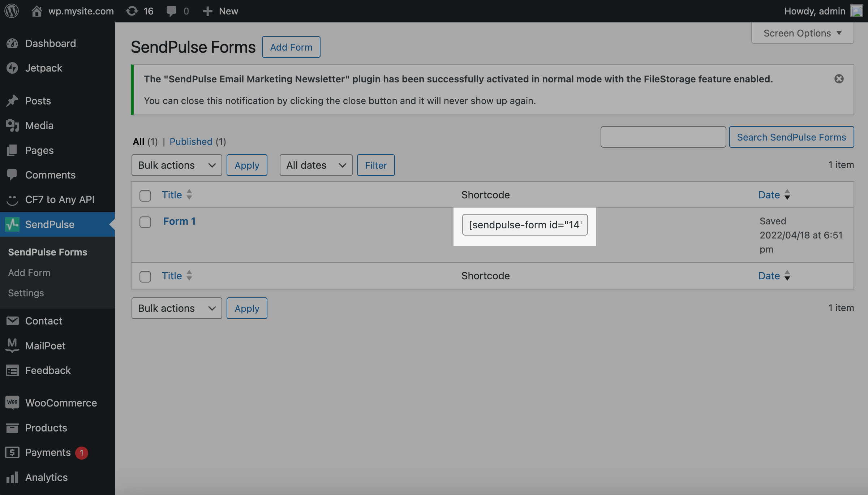Open MailPoet from the sidebar

(45, 346)
